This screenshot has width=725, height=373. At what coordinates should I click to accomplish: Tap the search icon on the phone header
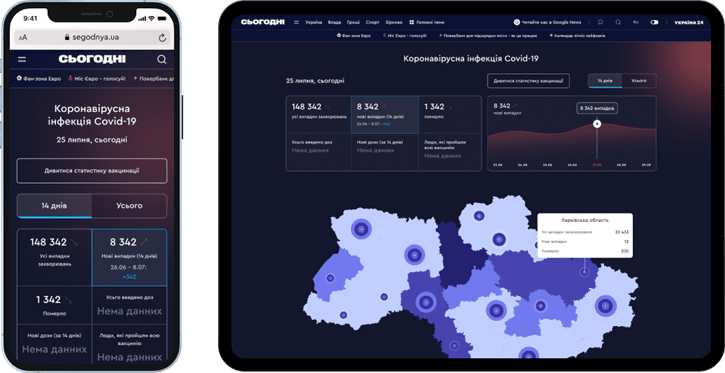point(161,59)
